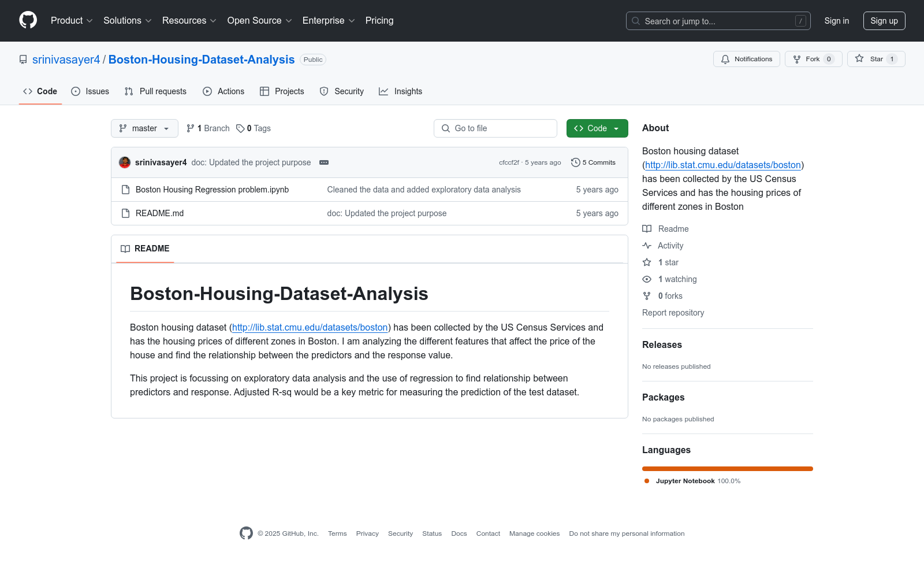The width and height of the screenshot is (924, 578).
Task: Click Do not share my personal information
Action: click(627, 533)
